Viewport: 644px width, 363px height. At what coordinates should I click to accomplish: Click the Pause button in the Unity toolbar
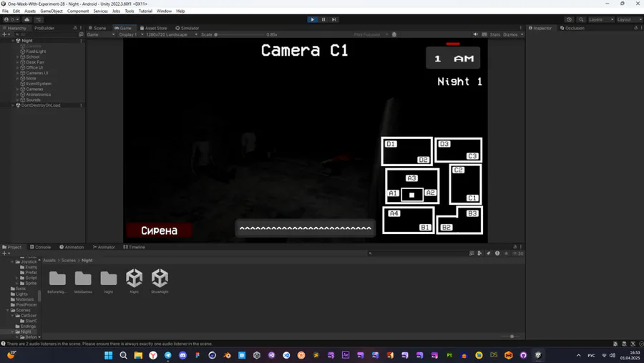click(323, 19)
